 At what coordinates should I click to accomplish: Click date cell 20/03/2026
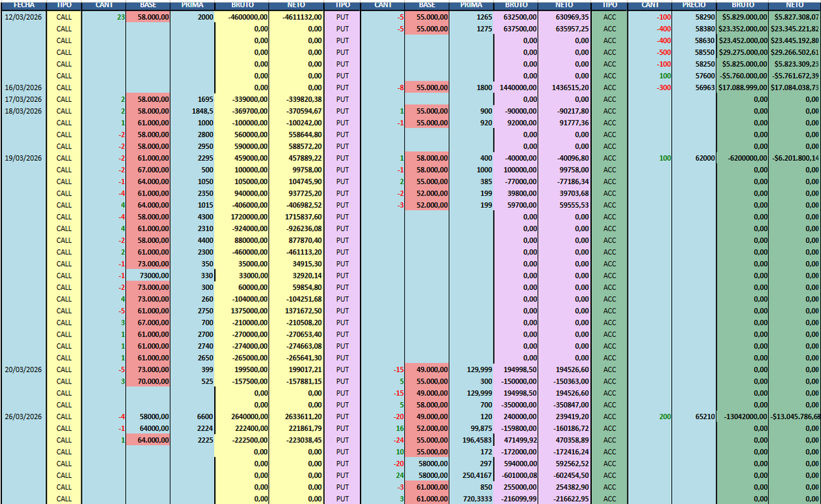(x=23, y=370)
